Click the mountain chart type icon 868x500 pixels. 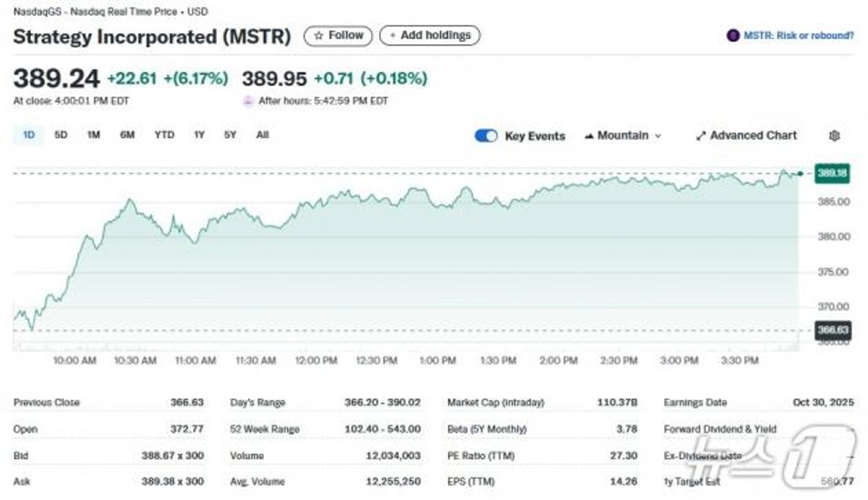point(590,135)
